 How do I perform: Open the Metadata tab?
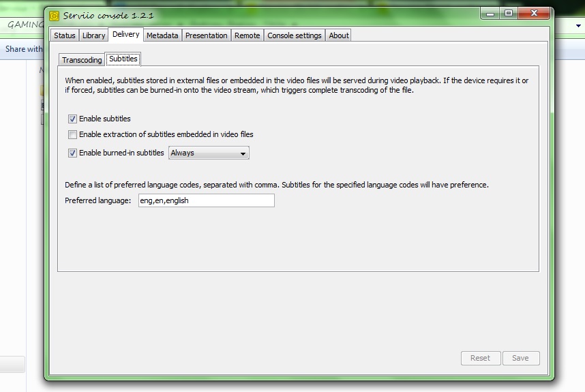[162, 35]
